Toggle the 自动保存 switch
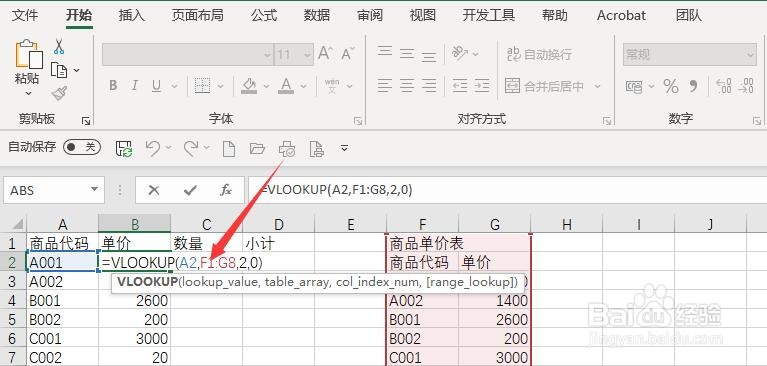The height and width of the screenshot is (366, 767). pos(82,147)
